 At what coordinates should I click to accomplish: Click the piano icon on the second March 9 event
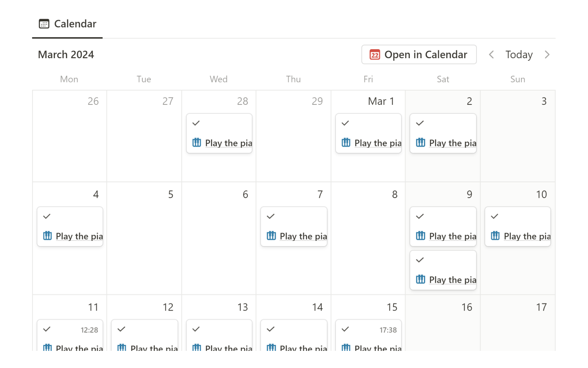420,279
